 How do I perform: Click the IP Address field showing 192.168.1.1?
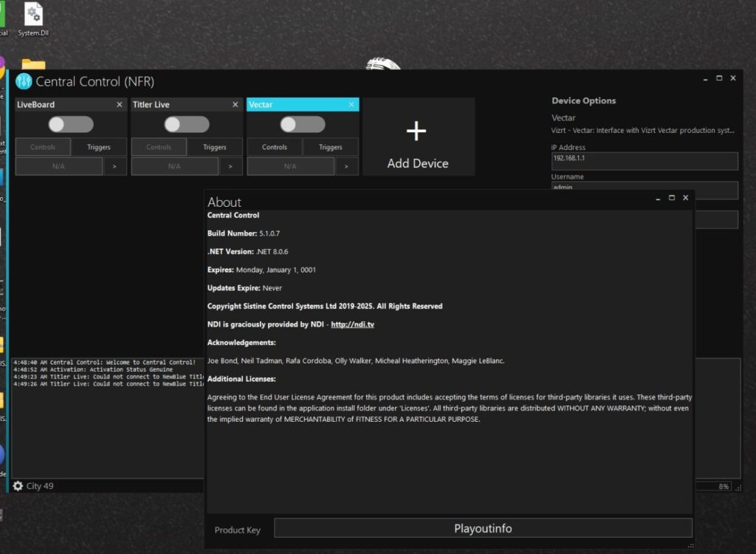[x=644, y=161]
